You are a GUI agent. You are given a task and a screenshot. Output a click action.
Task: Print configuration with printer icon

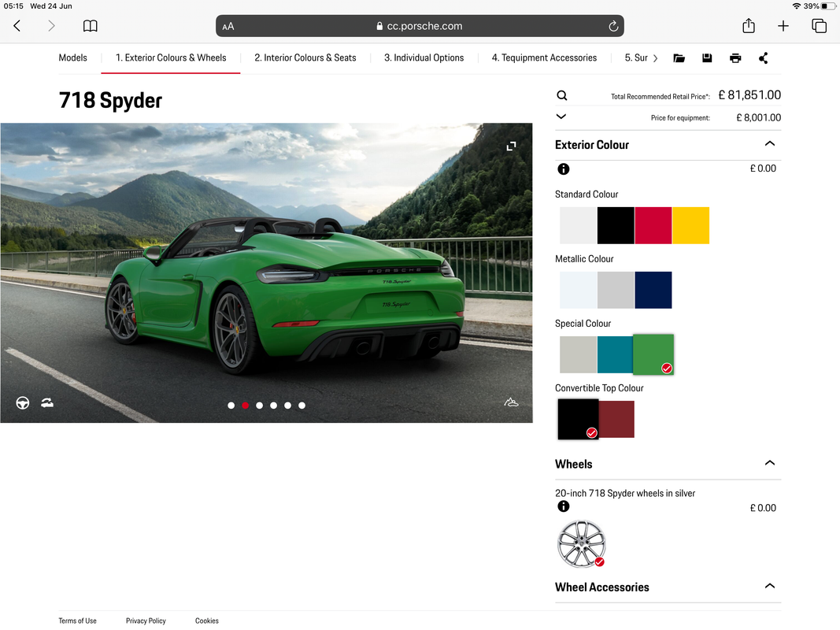(735, 57)
